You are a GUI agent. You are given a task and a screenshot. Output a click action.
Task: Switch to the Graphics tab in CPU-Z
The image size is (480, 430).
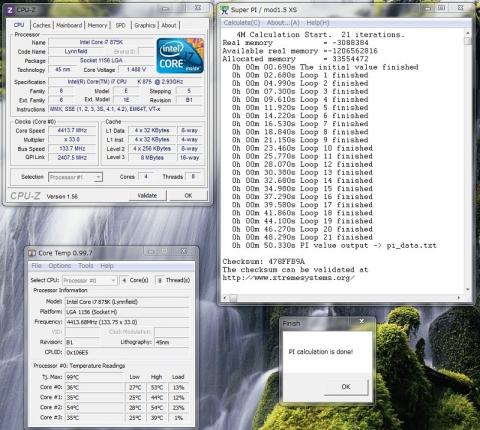[145, 25]
